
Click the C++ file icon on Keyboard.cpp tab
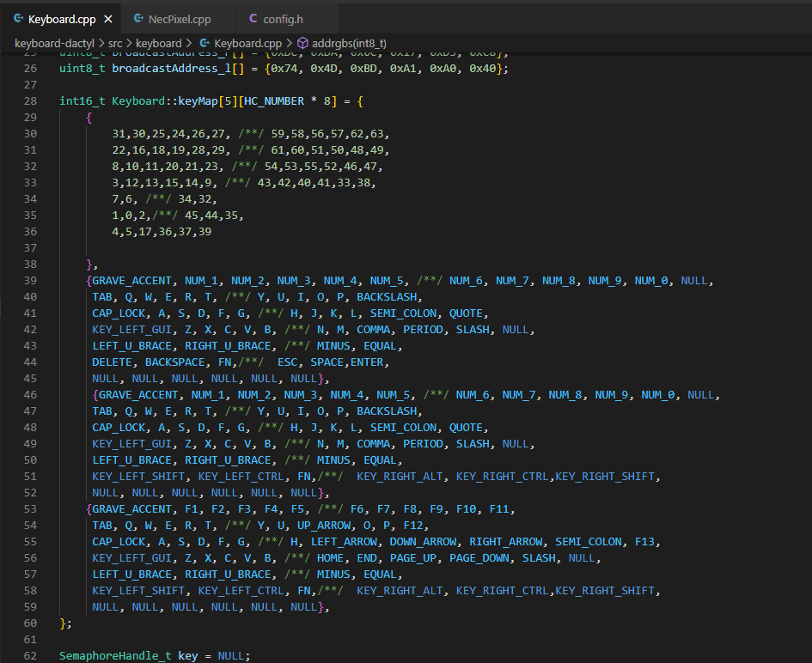19,19
